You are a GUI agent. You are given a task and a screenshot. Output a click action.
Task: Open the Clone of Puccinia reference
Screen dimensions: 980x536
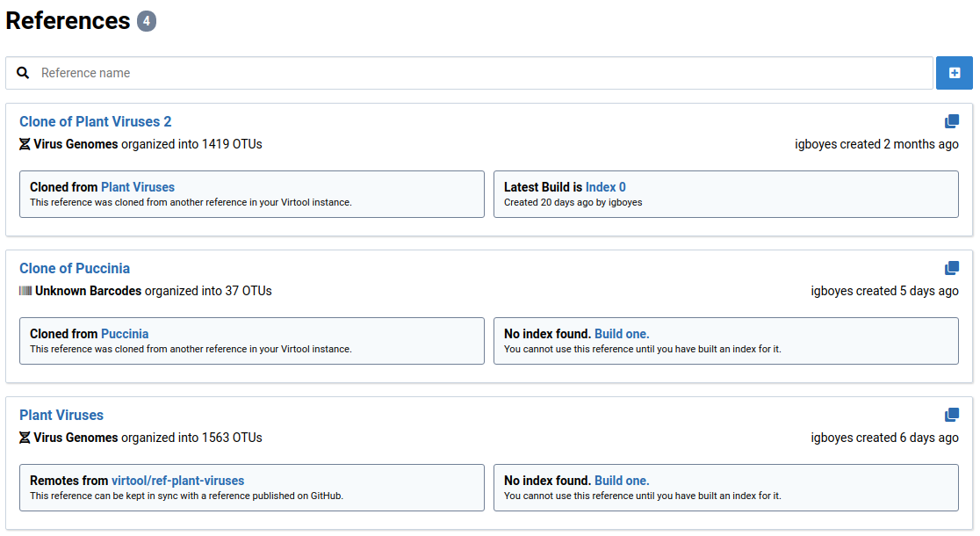[75, 268]
